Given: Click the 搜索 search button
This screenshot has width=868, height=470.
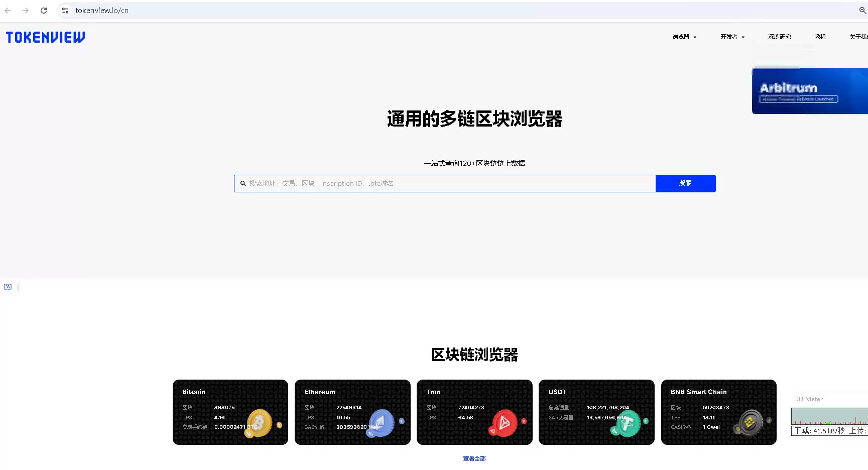Looking at the screenshot, I should (x=685, y=183).
